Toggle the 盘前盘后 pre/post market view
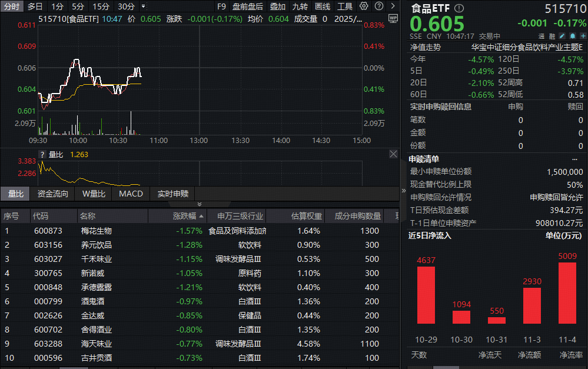588x369 pixels. pos(248,6)
